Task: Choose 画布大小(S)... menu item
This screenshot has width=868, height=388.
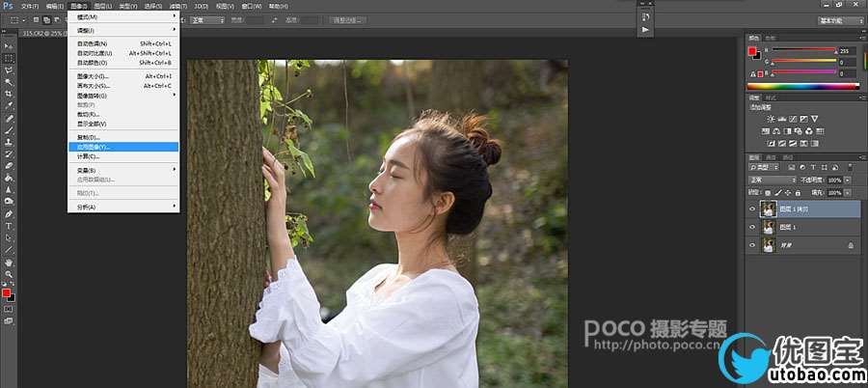Action: coord(122,86)
